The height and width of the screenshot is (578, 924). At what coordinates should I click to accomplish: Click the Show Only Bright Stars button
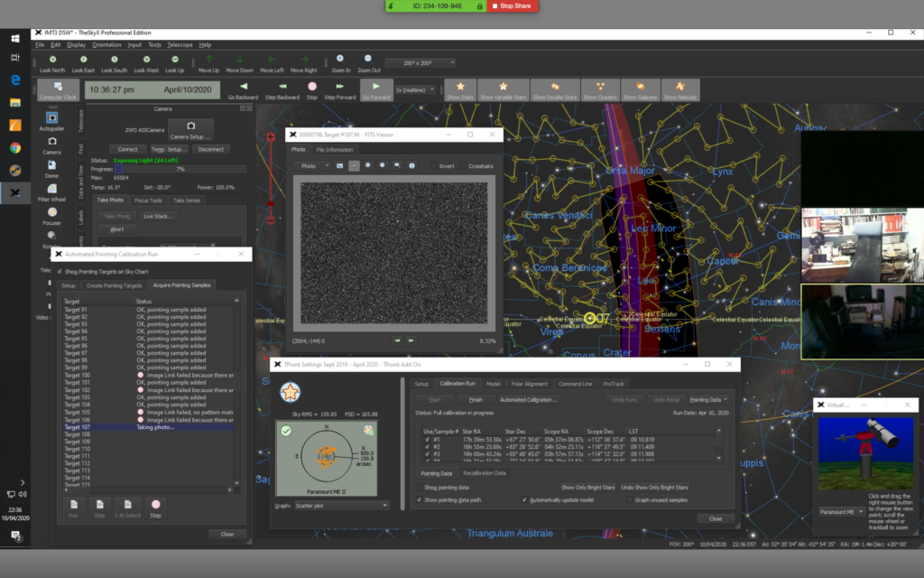587,487
